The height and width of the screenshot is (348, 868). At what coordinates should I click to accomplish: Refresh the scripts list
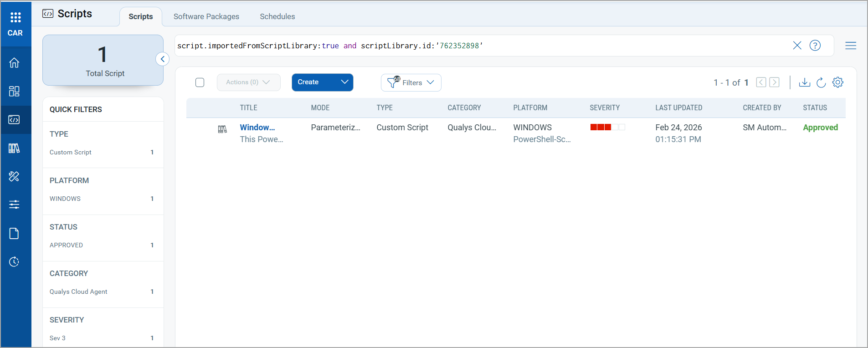pyautogui.click(x=821, y=82)
